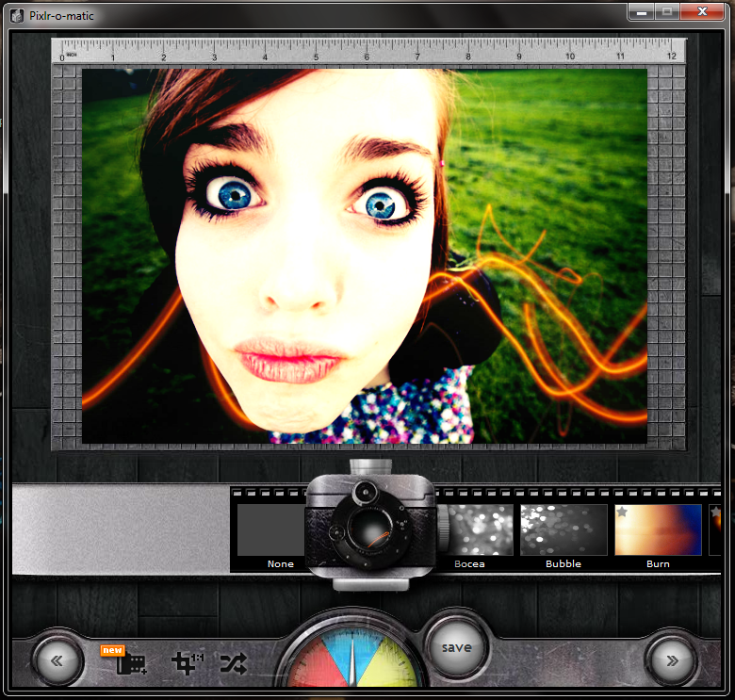735x700 pixels.
Task: Choose the Bocea overlay thumbnail
Action: coord(476,529)
